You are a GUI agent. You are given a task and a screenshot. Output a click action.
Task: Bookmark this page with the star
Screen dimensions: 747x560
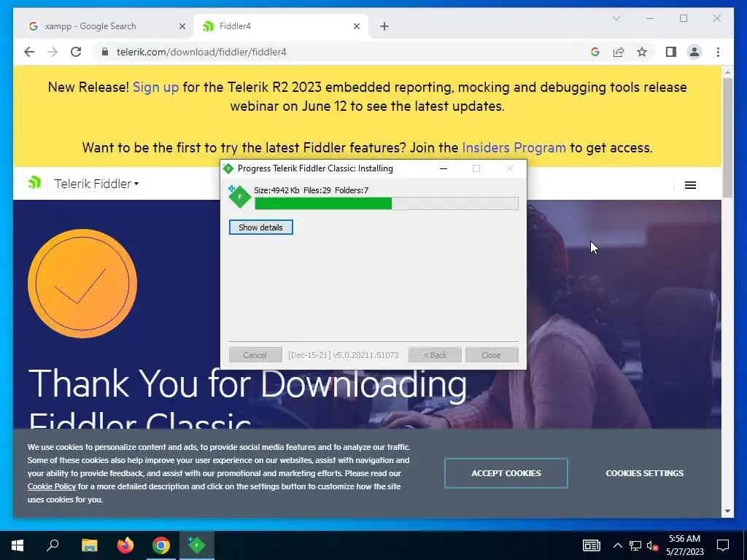click(642, 52)
